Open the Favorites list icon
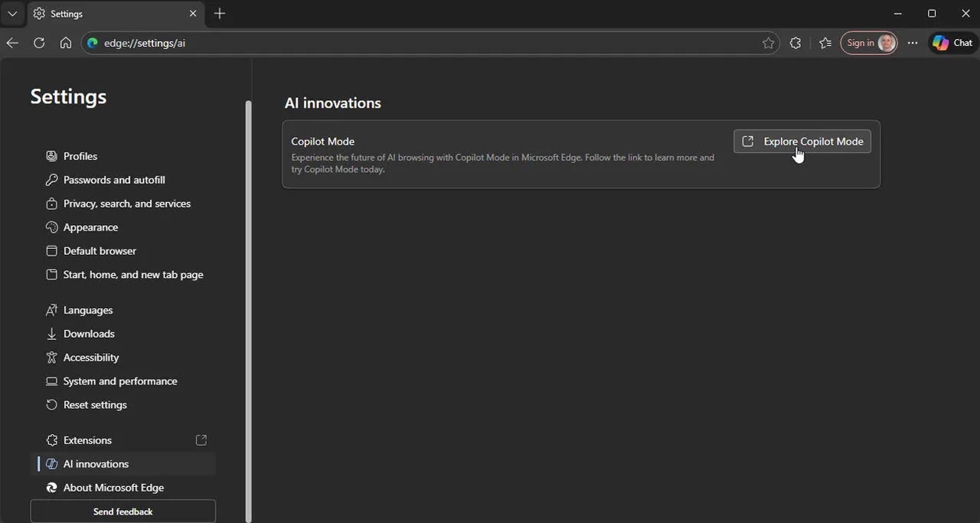Viewport: 980px width, 523px height. click(x=825, y=43)
